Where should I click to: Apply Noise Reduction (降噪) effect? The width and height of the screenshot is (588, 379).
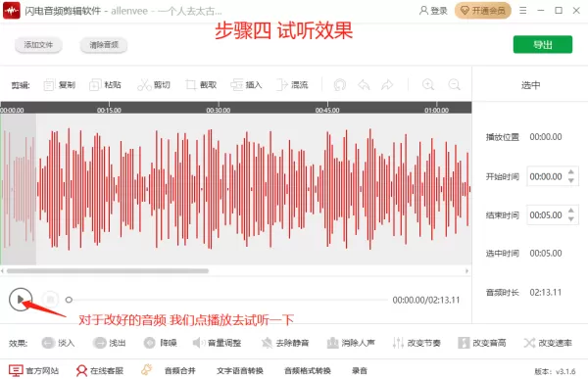[x=160, y=343]
